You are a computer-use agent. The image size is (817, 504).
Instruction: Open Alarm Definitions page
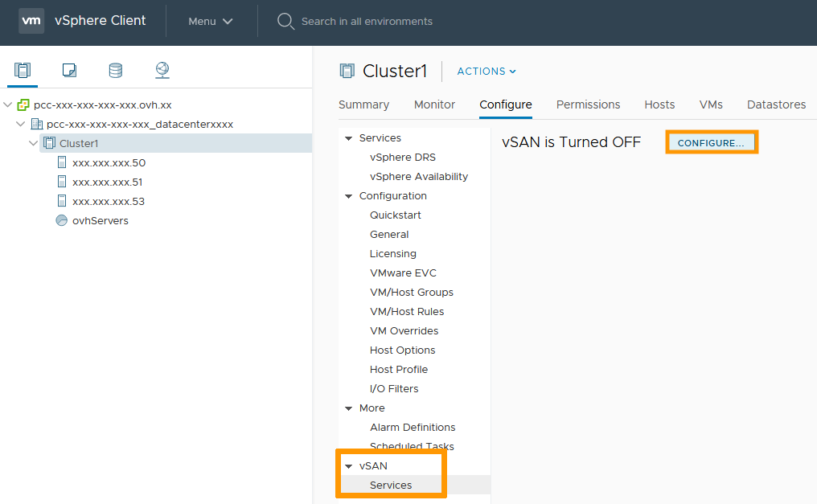coord(413,427)
